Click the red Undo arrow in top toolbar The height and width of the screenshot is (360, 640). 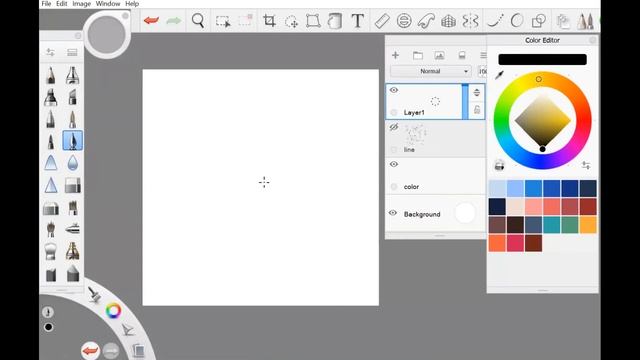click(151, 20)
